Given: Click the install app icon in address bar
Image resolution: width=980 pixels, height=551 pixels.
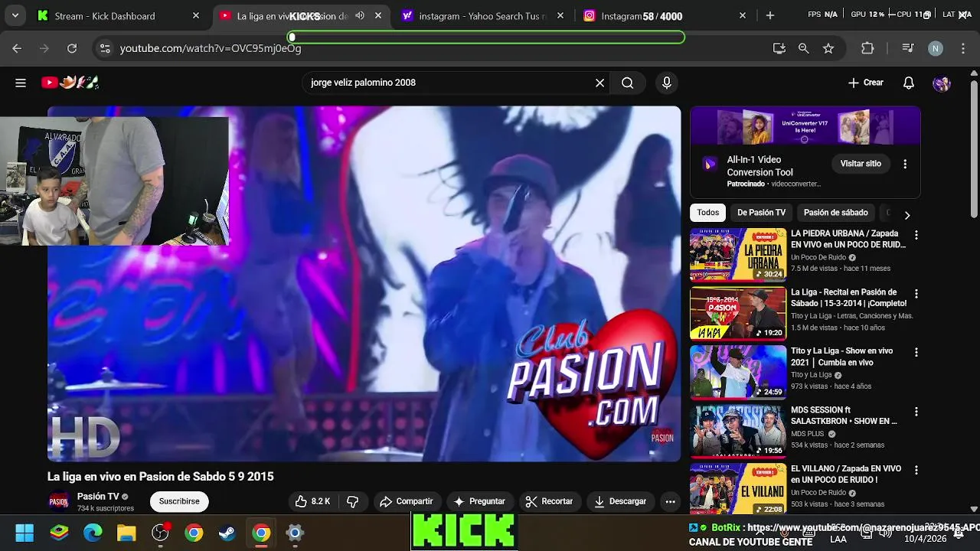Looking at the screenshot, I should point(779,48).
